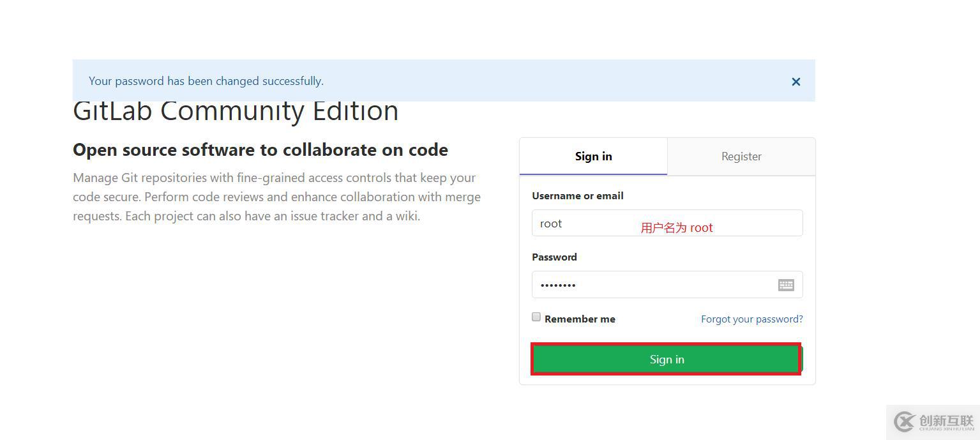Click the keyboard icon in Password field
This screenshot has height=440, width=980.
tap(786, 285)
